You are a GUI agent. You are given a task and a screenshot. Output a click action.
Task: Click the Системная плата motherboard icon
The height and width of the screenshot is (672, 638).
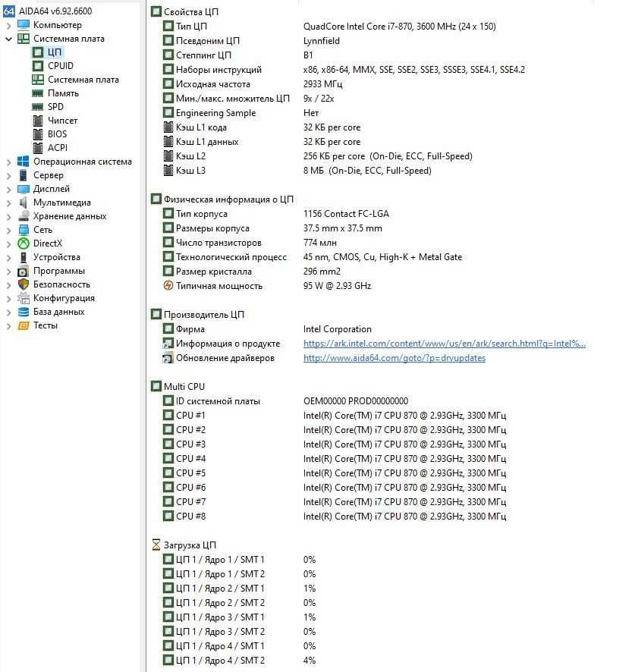pos(24,39)
